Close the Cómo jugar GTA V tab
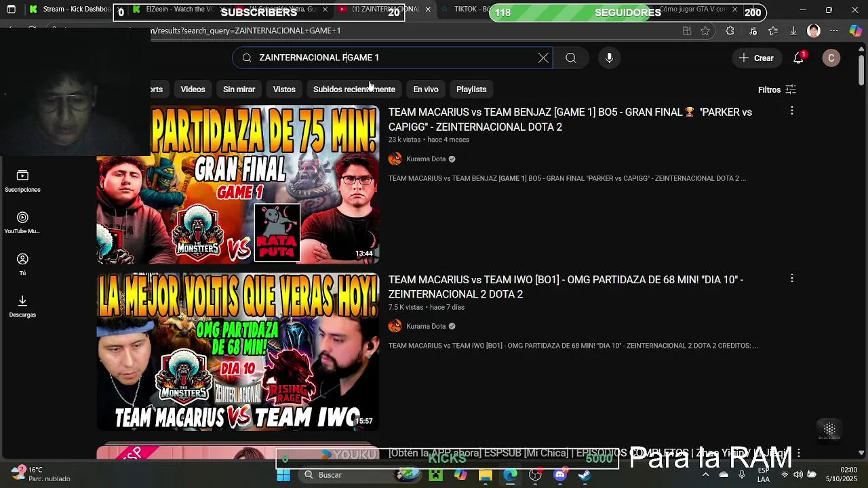The height and width of the screenshot is (488, 868). [734, 9]
